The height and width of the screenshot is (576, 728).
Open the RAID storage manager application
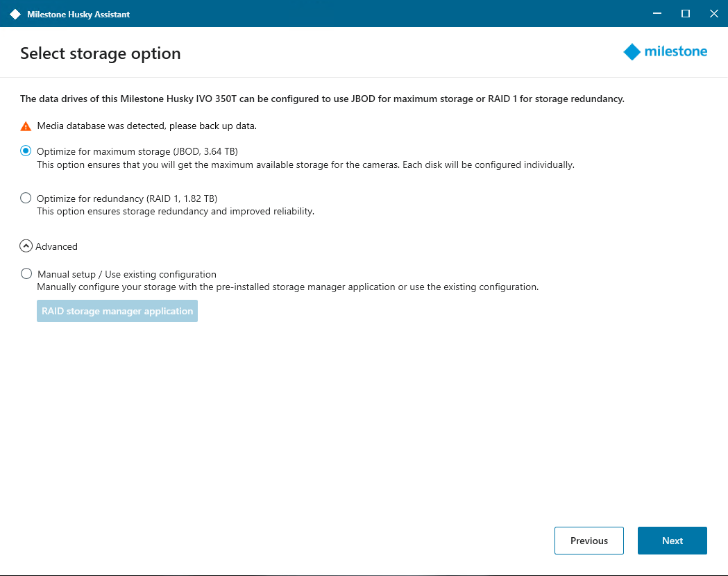tap(117, 311)
